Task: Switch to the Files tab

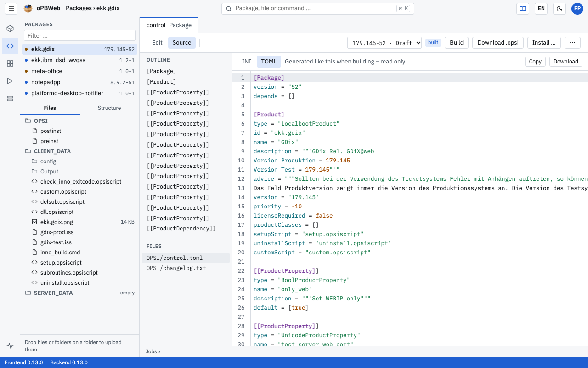Action: click(50, 108)
